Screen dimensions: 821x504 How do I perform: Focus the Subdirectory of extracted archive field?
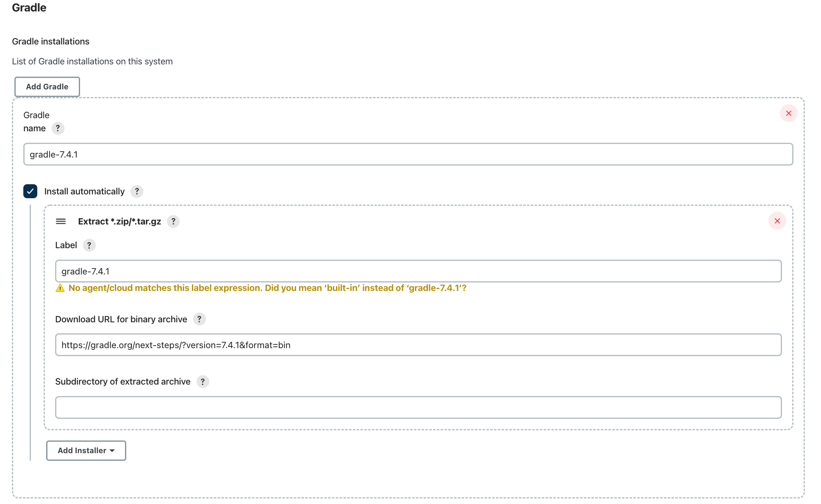coord(418,407)
